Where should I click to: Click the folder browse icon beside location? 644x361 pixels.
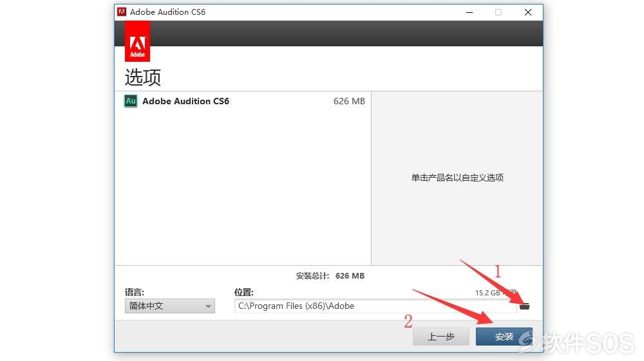(524, 306)
